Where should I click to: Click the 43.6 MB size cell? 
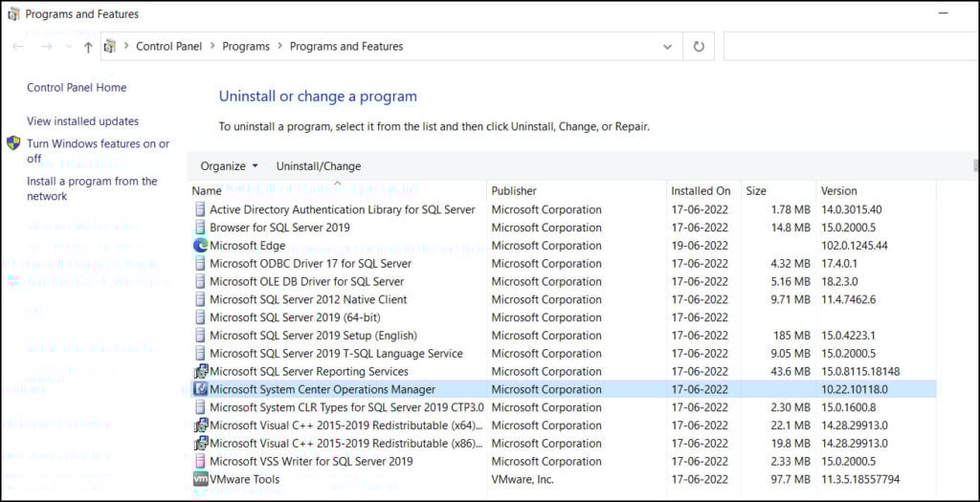790,372
